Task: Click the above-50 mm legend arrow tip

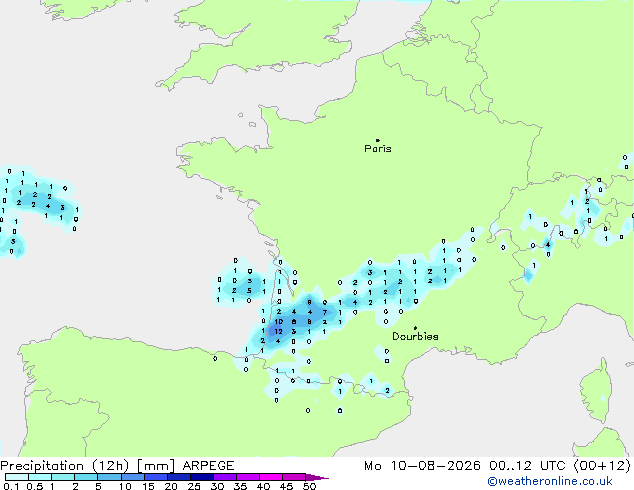Action: [317, 477]
